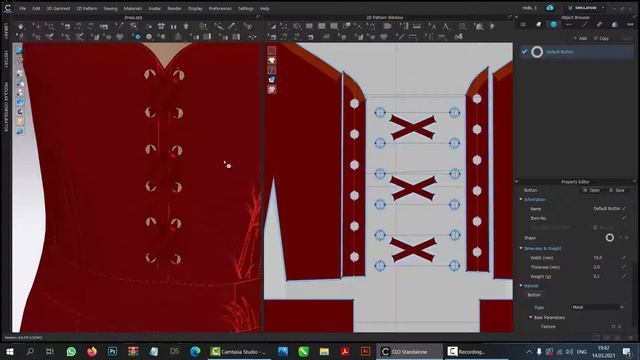
Task: Click the top blue icon in 3D window strip
Action: (19, 51)
